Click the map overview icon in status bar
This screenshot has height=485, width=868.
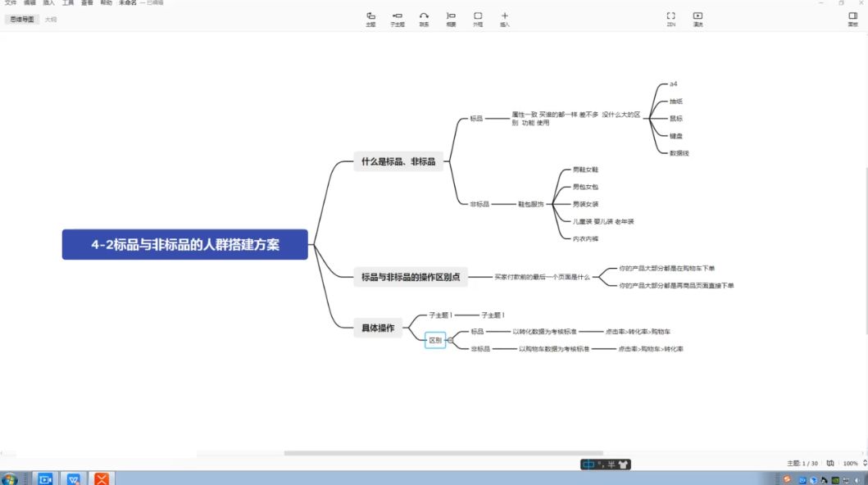(x=830, y=463)
